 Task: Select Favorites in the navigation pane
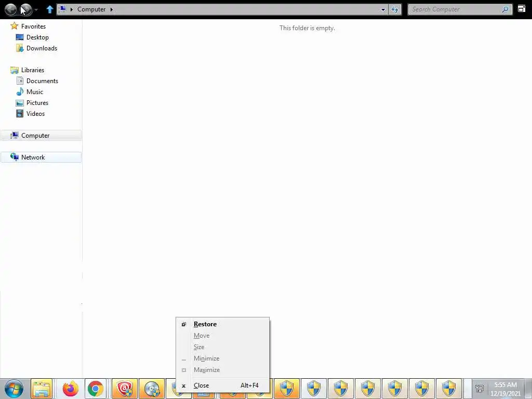33,26
